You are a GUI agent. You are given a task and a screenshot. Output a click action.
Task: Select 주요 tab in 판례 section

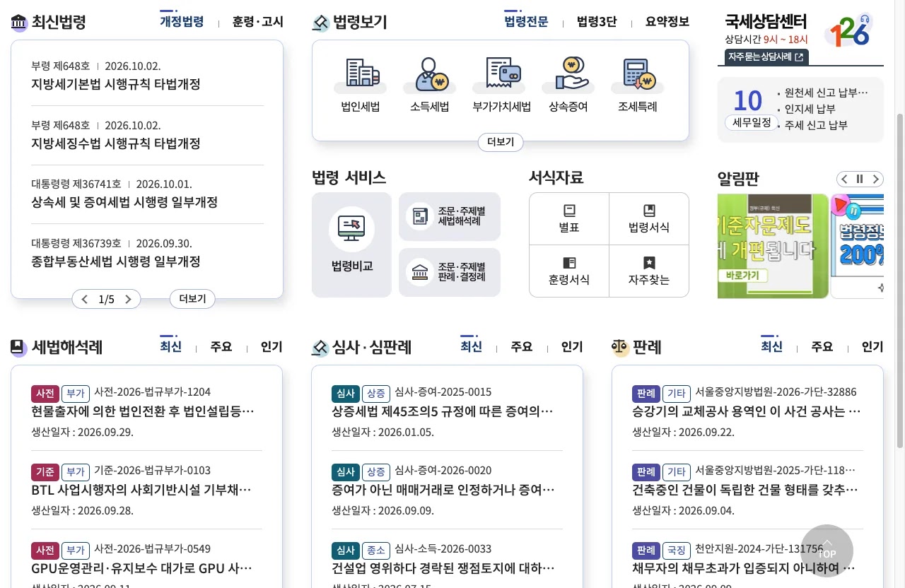click(x=822, y=347)
